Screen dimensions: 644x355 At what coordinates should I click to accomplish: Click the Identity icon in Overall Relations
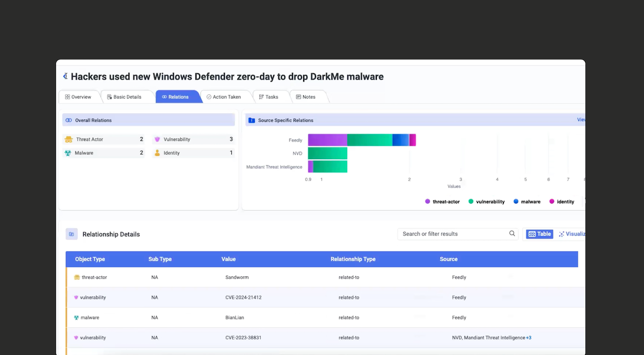point(157,152)
